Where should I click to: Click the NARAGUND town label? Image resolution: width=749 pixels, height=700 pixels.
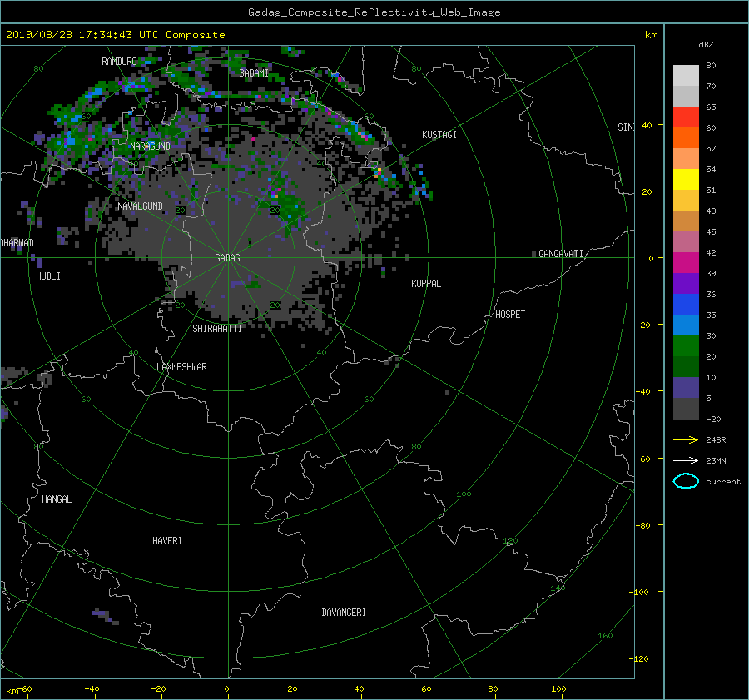pyautogui.click(x=150, y=146)
